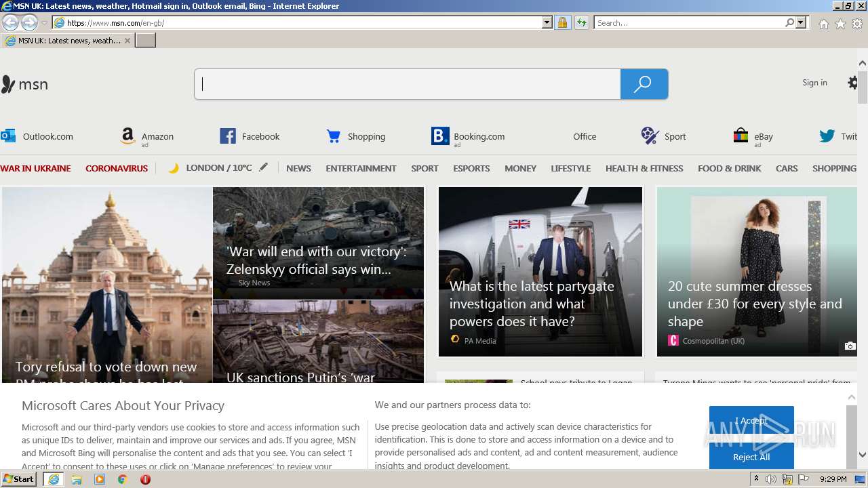The height and width of the screenshot is (488, 868).
Task: Open the Office shortcut link
Action: click(585, 136)
